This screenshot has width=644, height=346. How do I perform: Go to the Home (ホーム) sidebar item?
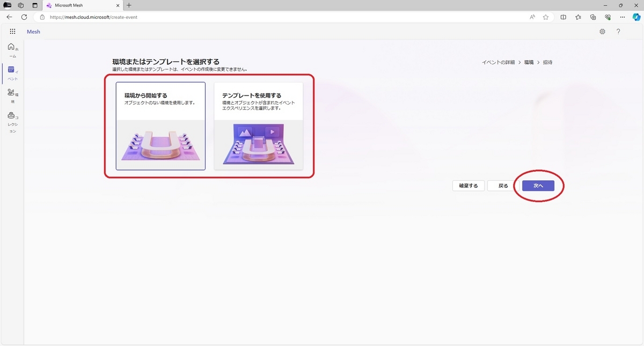click(12, 50)
